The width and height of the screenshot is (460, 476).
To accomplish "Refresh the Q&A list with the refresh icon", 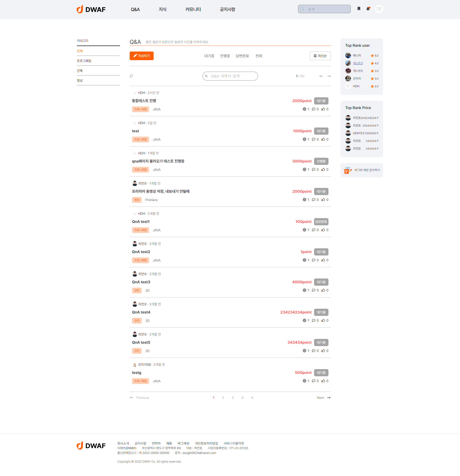I will (131, 76).
